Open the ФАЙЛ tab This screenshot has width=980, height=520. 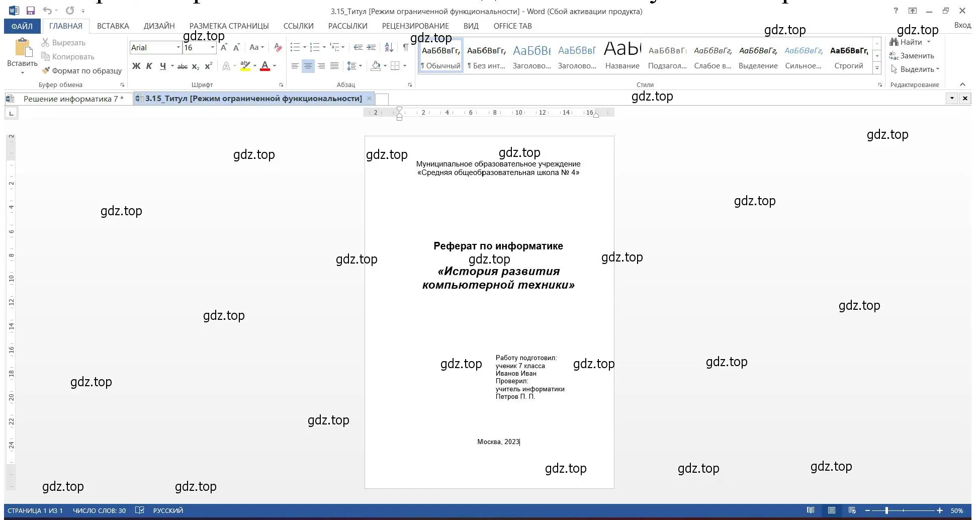click(x=22, y=26)
